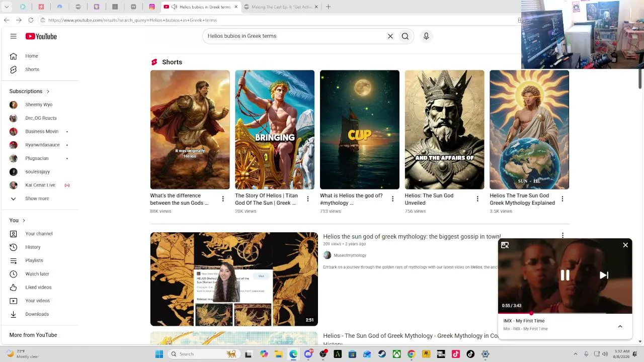Screen dimensions: 644x362
Task: Visit the Museofmythology channel
Action: (x=350, y=255)
